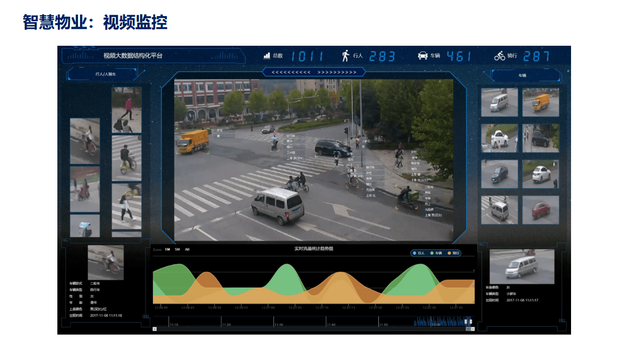Image resolution: width=644 pixels, height=362 pixels.
Task: Select the 5M zoom range
Action: tap(178, 249)
